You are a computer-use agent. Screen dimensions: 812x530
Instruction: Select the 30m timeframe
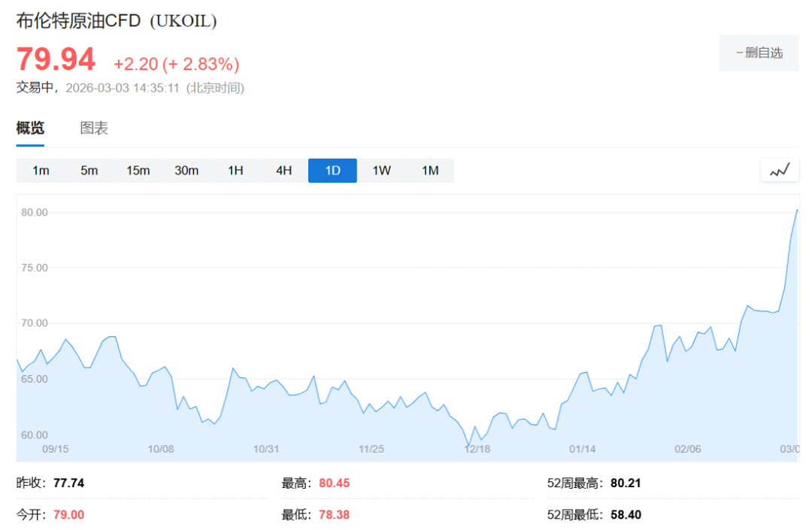(x=186, y=171)
